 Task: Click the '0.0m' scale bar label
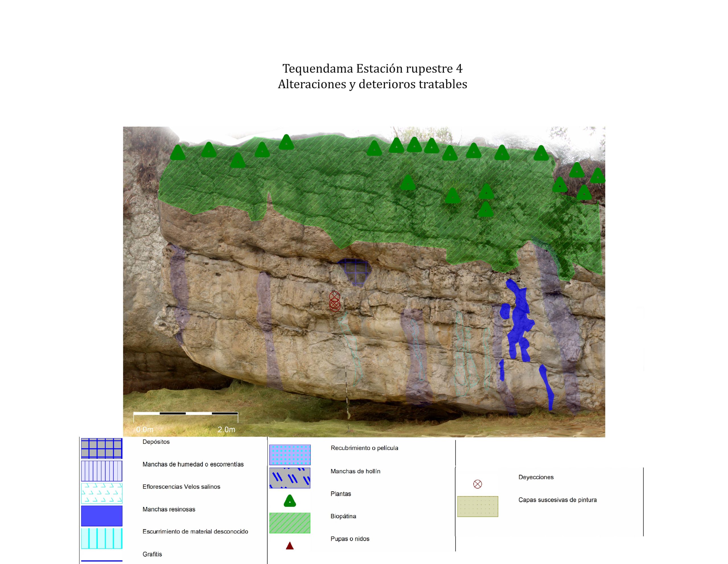(x=145, y=430)
